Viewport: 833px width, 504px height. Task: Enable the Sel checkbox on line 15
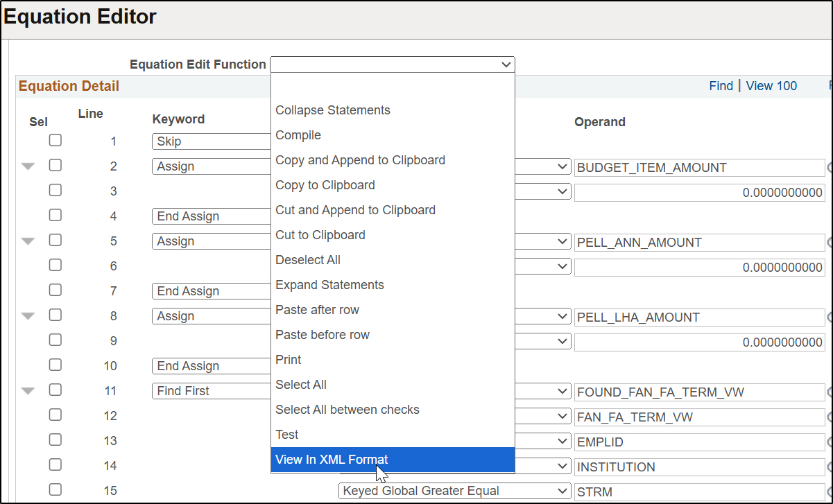[x=55, y=490]
